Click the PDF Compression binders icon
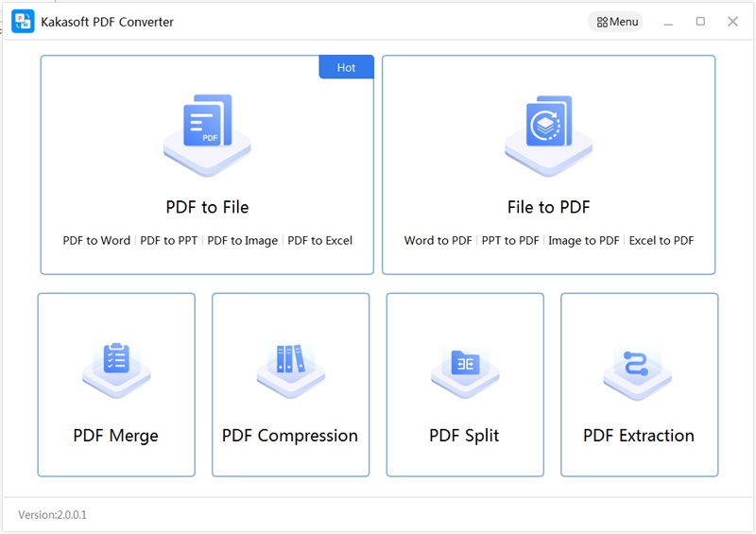756x534 pixels. point(291,370)
